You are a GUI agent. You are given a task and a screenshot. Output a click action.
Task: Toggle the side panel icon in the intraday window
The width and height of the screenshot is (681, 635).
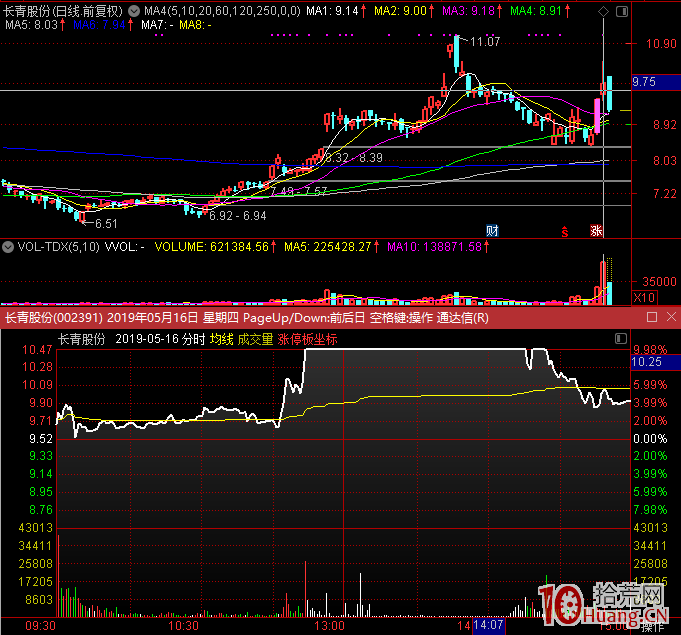pos(621,338)
